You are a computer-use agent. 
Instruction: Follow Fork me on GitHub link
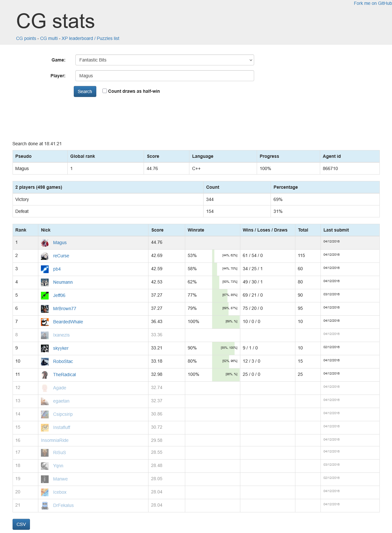[373, 3]
